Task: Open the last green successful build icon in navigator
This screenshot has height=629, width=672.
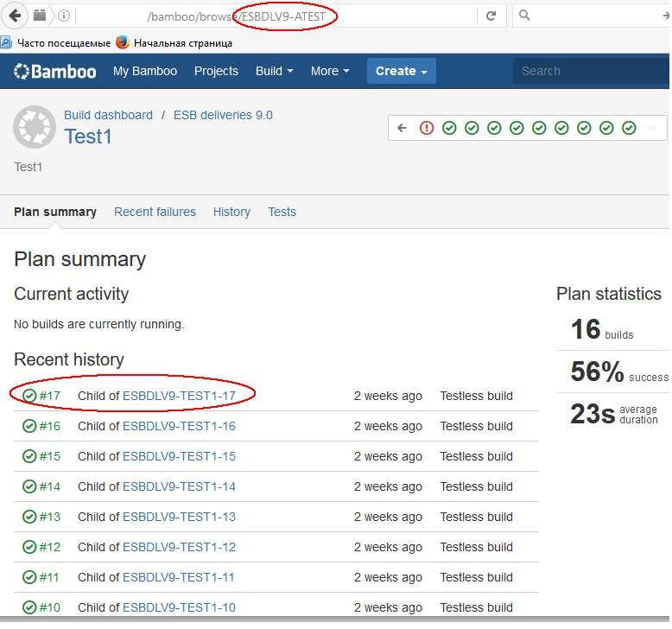Action: [x=629, y=128]
